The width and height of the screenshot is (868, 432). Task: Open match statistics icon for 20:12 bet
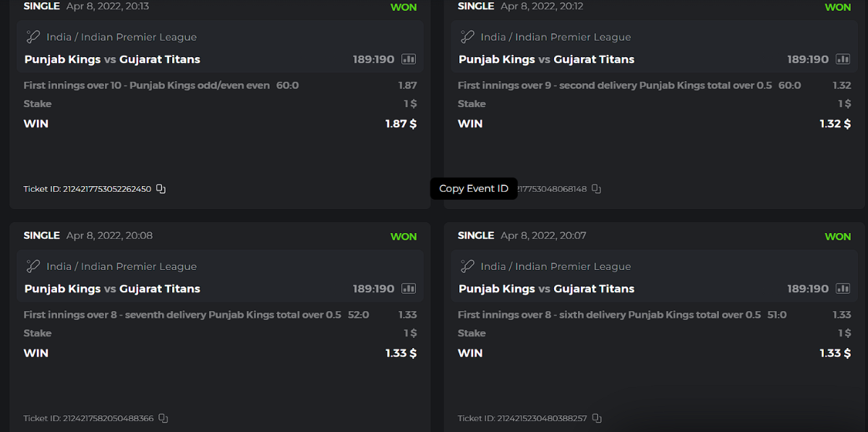[x=843, y=59]
